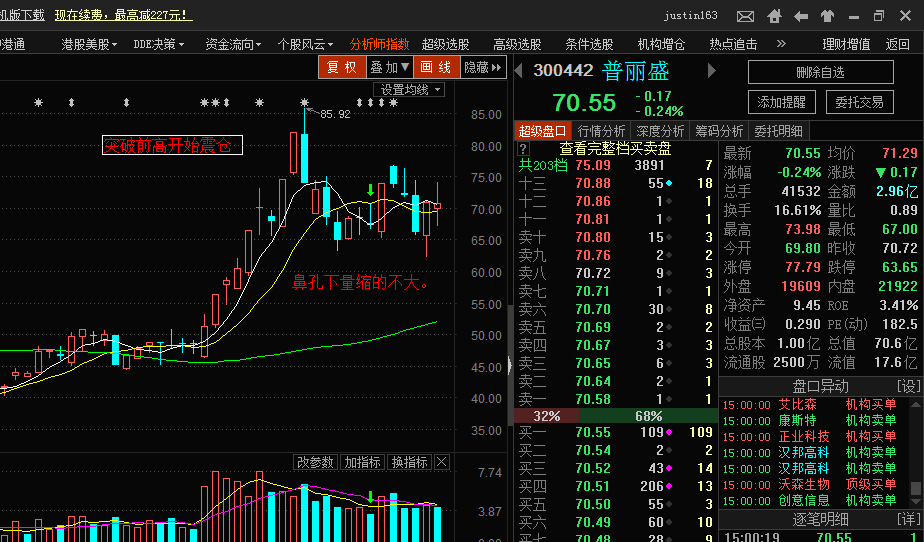The image size is (924, 542).
Task: Go to the home page icon
Action: 774,16
